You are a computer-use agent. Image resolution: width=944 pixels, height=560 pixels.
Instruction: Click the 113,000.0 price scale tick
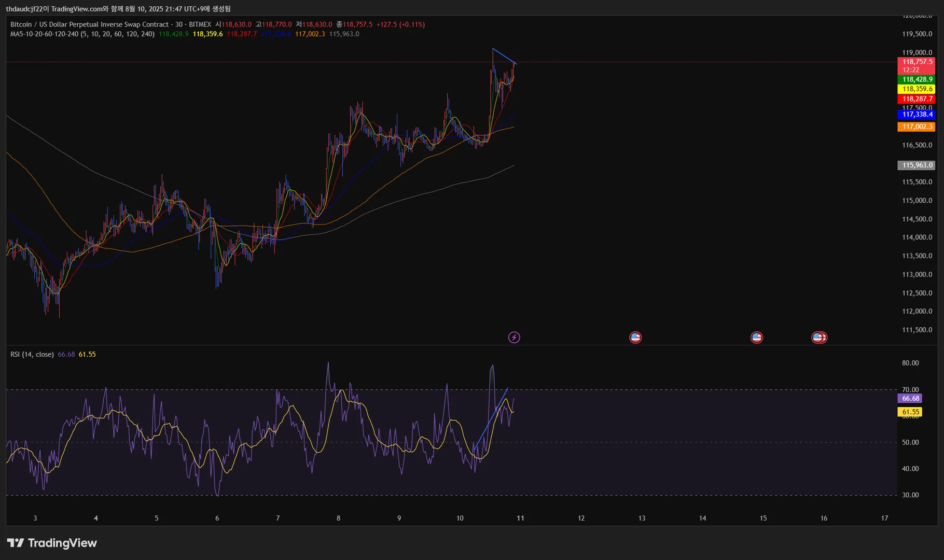click(917, 275)
